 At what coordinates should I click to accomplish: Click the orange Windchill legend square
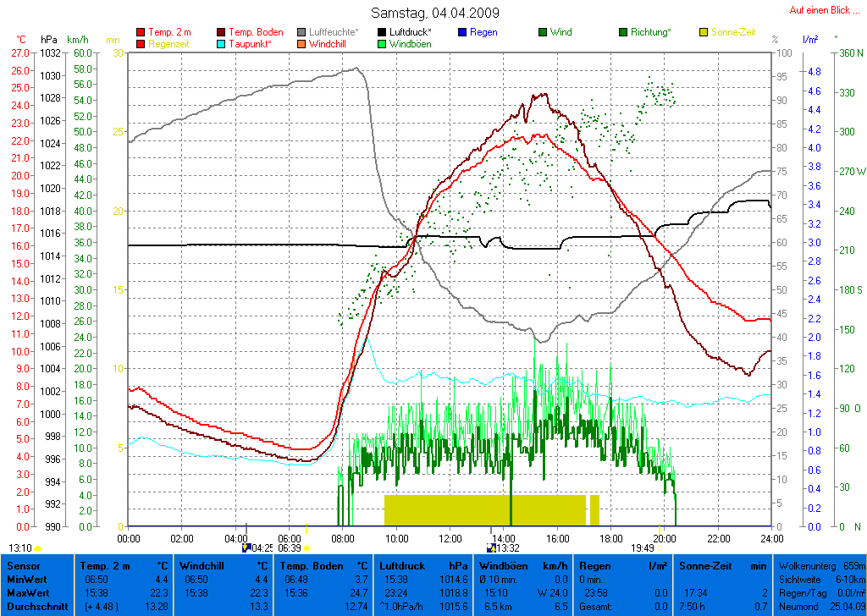coord(302,44)
